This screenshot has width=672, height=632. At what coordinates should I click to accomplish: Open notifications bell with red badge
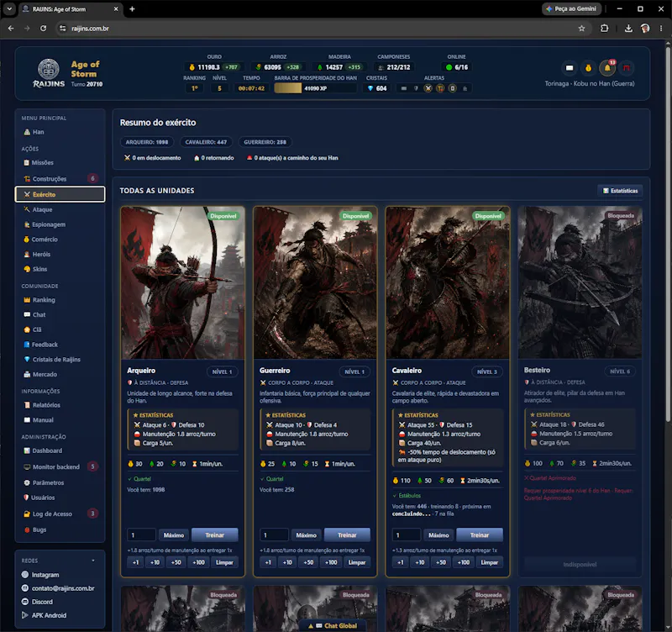pyautogui.click(x=607, y=68)
